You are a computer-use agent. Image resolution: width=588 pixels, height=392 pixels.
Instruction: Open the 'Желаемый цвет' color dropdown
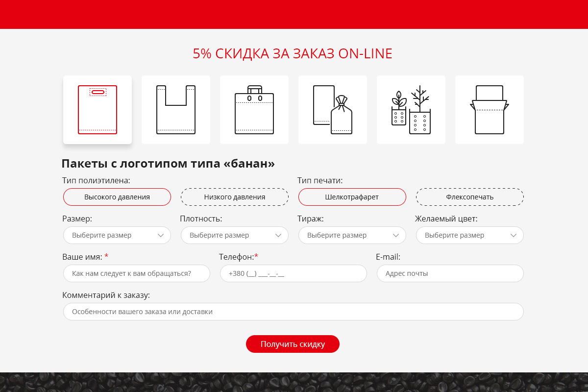pos(470,235)
